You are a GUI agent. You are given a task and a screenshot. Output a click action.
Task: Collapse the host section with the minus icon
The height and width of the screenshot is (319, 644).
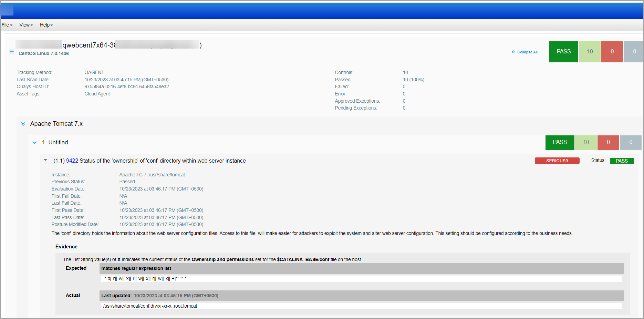click(x=12, y=52)
